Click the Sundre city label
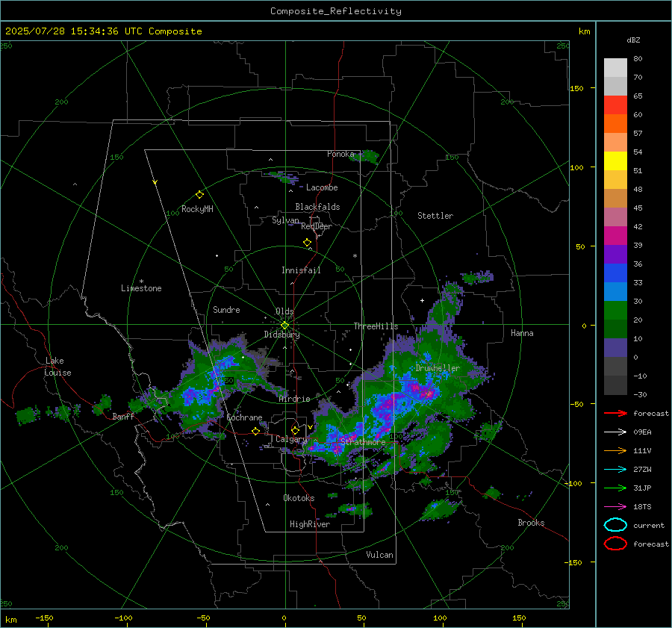Viewport: 672px width, 628px height. [x=226, y=310]
